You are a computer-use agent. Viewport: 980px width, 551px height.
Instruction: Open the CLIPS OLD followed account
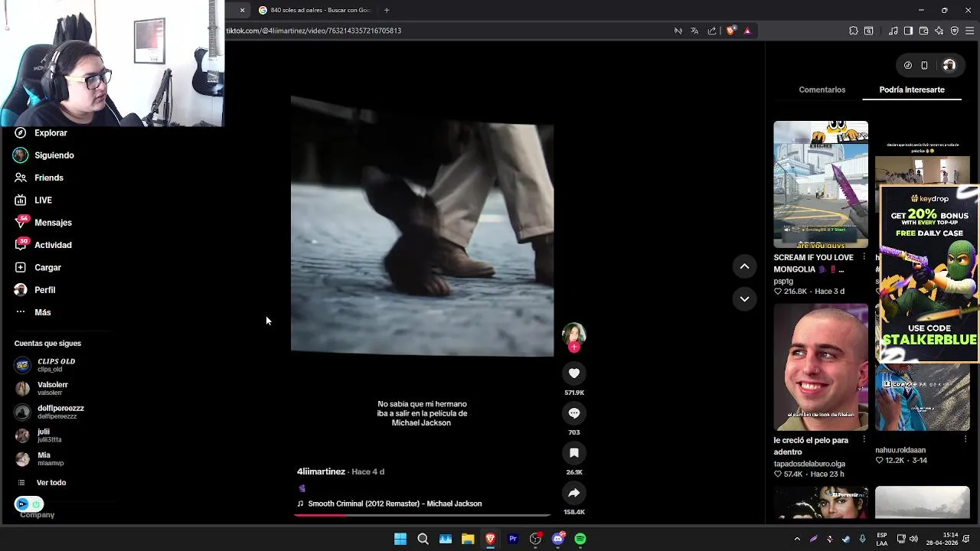pyautogui.click(x=46, y=365)
